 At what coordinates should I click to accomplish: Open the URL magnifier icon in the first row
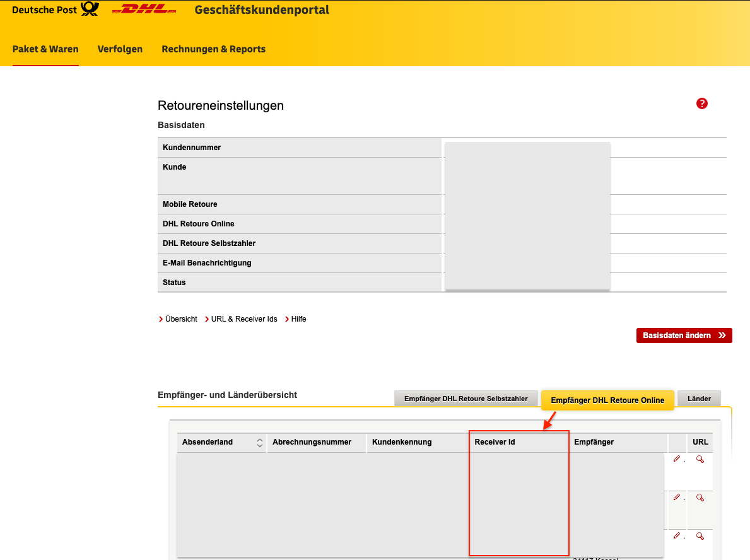click(700, 459)
